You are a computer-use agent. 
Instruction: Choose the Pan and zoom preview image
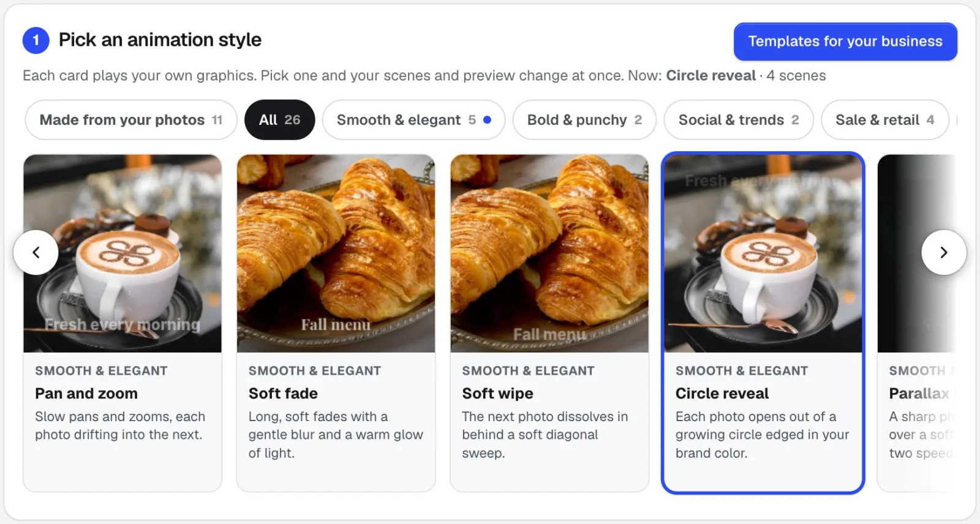click(x=123, y=253)
